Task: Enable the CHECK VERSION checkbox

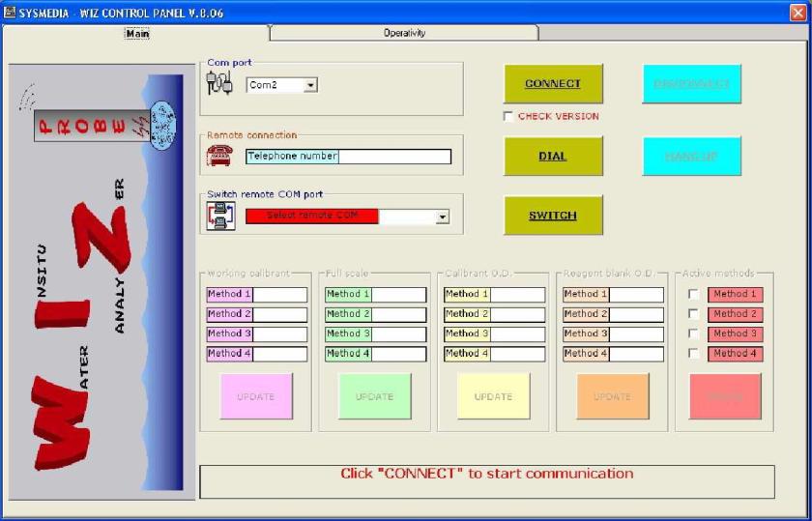Action: click(508, 117)
